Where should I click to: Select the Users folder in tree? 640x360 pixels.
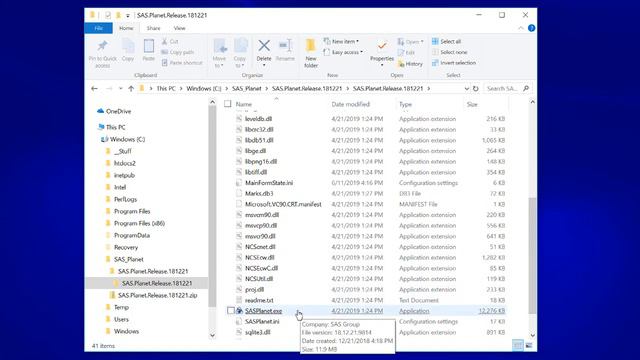[121, 319]
